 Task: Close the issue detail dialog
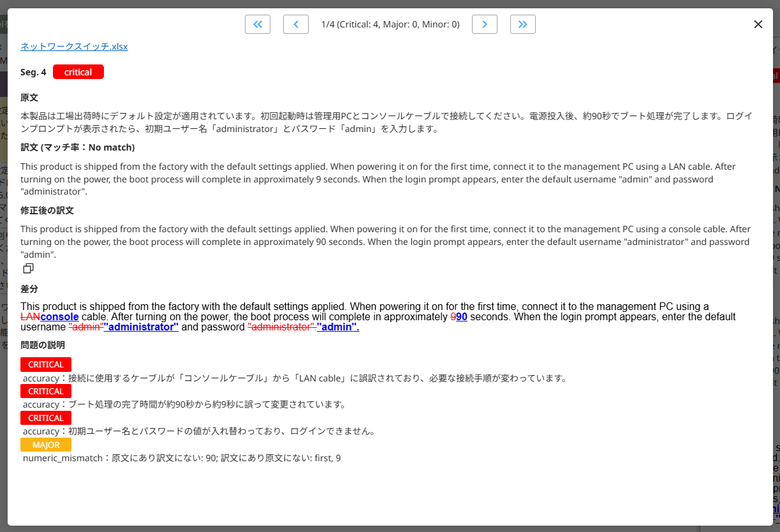pos(758,24)
